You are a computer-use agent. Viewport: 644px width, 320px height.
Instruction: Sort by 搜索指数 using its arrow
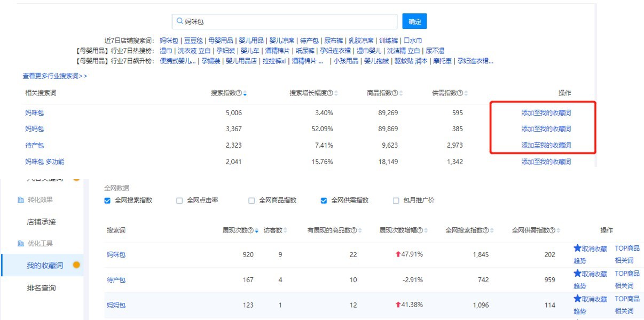tap(245, 94)
